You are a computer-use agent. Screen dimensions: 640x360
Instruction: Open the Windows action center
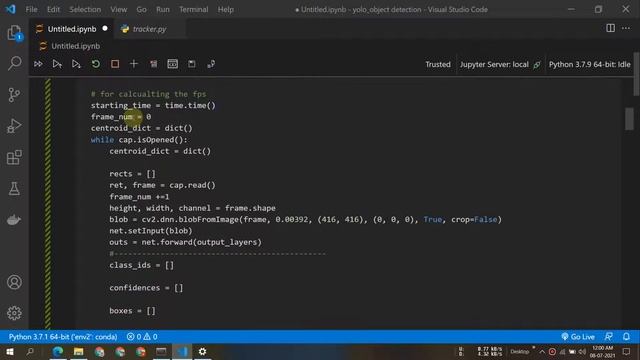(x=627, y=351)
